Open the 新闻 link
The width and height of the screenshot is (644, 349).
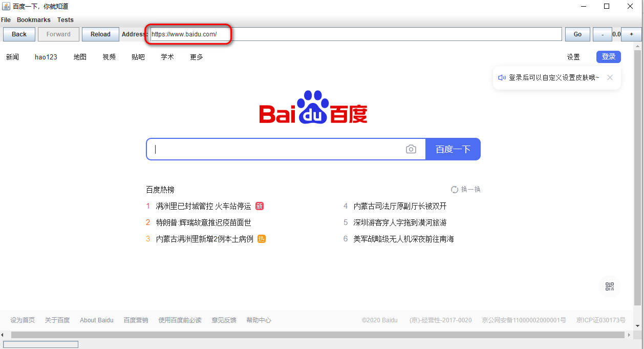pyautogui.click(x=12, y=57)
